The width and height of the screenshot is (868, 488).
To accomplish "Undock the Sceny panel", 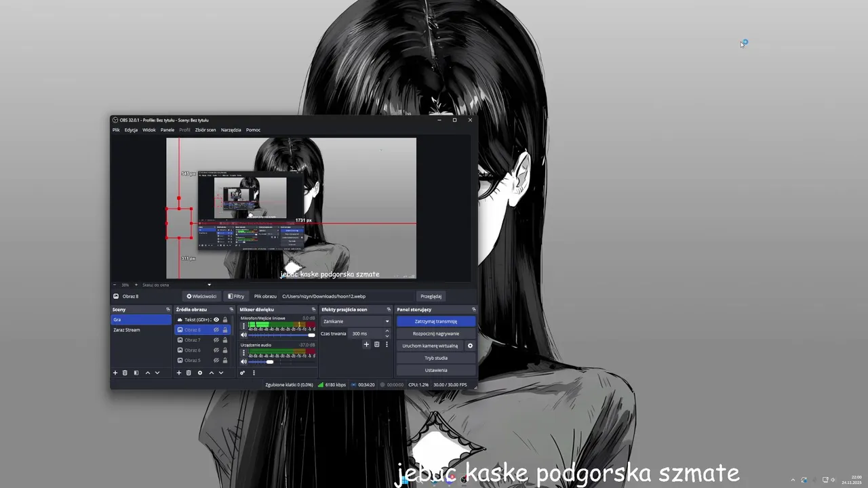I will click(168, 310).
